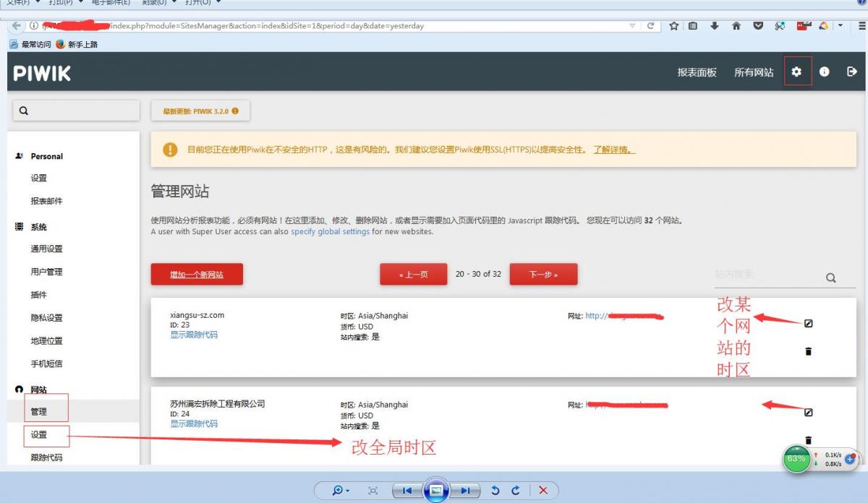Bookmark this page with the star icon
Viewport: 868px width, 503px height.
pos(673,26)
